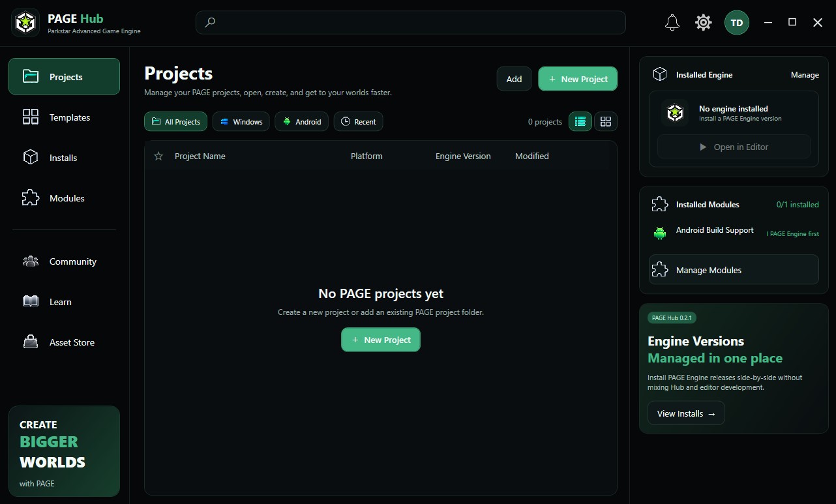Close the PAGE Hub window
The height and width of the screenshot is (504, 836).
pyautogui.click(x=818, y=22)
